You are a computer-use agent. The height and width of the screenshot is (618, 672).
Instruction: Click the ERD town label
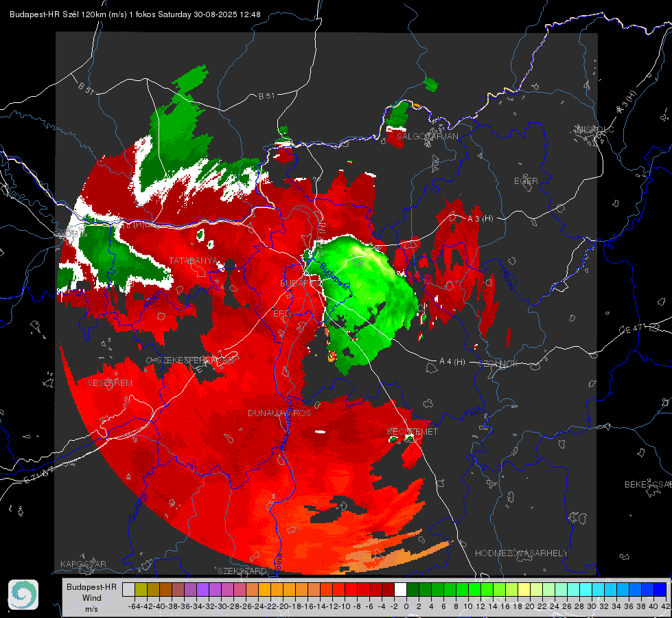281,314
